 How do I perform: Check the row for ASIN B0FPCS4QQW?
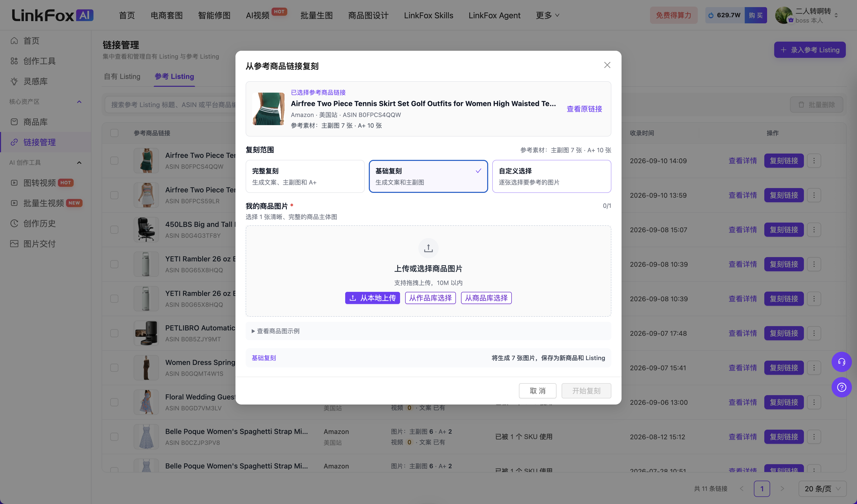114,161
